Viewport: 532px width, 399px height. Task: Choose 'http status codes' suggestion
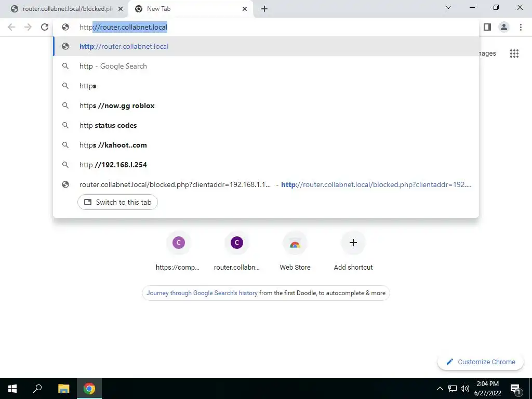(x=266, y=125)
